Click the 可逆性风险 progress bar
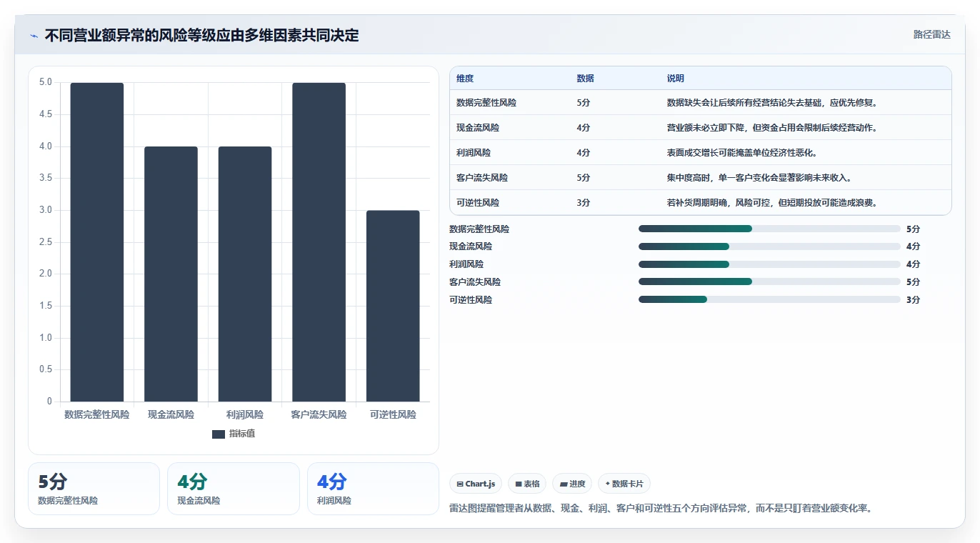Image resolution: width=980 pixels, height=543 pixels. pos(769,300)
